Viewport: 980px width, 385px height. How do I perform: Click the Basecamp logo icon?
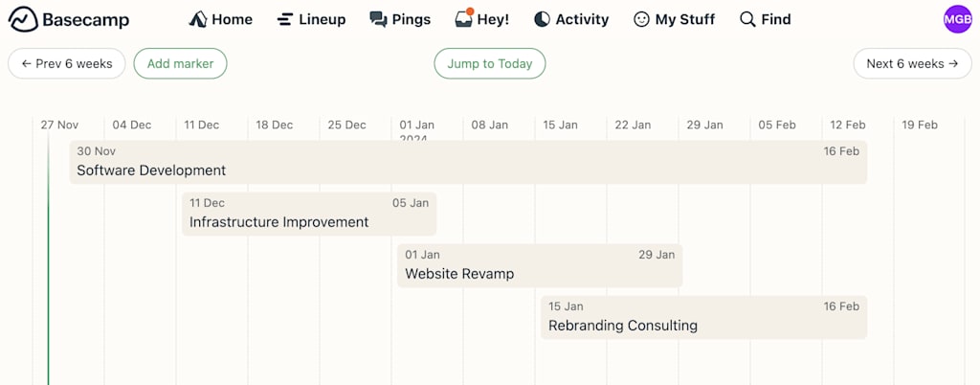(x=23, y=19)
